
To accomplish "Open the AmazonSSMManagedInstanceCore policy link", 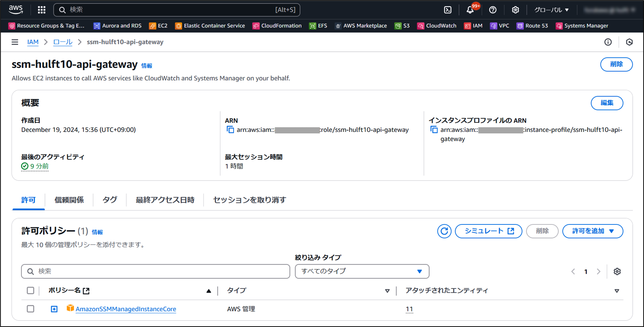I will point(126,309).
